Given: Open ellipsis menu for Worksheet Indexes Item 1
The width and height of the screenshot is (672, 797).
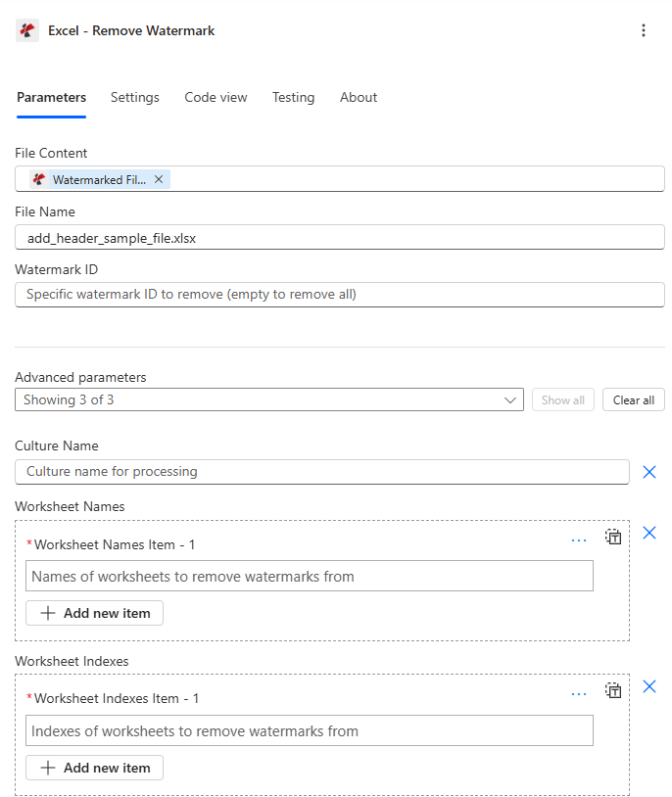Looking at the screenshot, I should tap(579, 694).
